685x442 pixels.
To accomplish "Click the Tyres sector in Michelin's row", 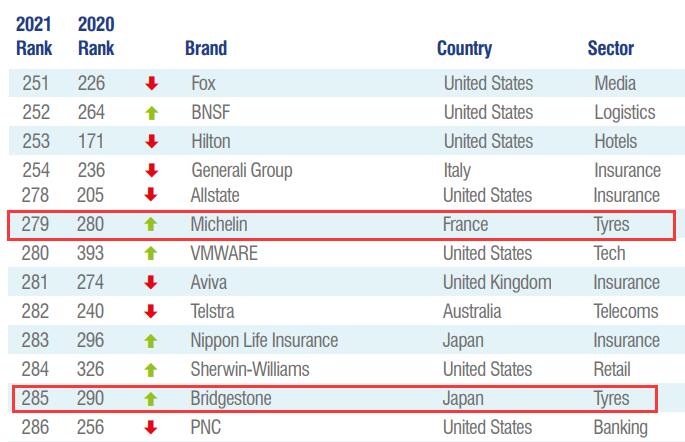I will pyautogui.click(x=612, y=225).
